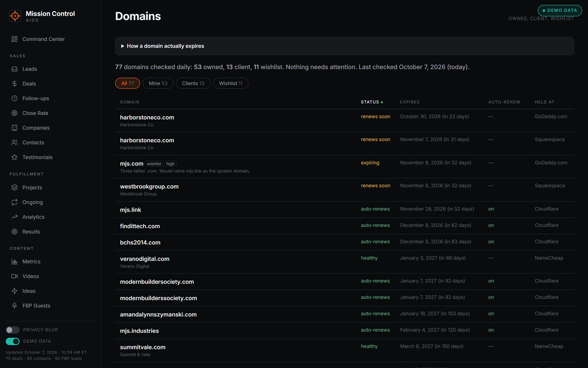588x368 pixels.
Task: Click the Videos camera icon
Action: pyautogui.click(x=14, y=276)
